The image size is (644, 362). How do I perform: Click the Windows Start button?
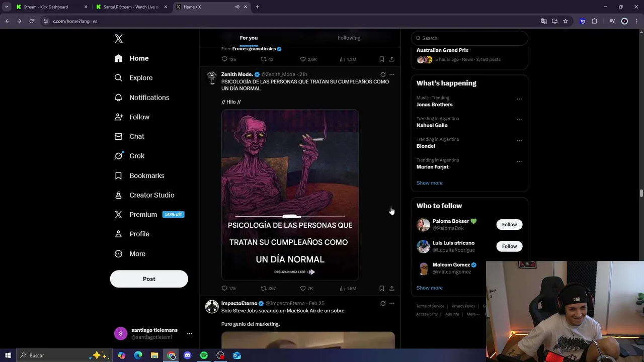[8, 355]
